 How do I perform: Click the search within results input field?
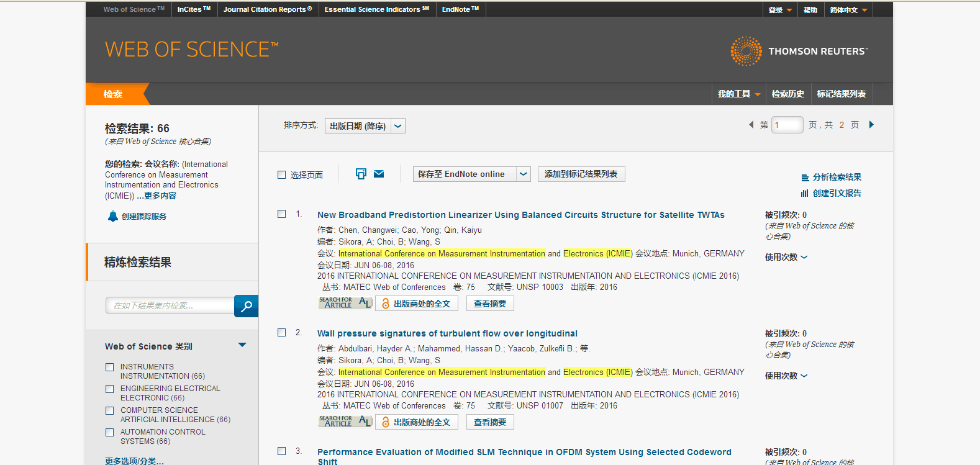click(170, 305)
